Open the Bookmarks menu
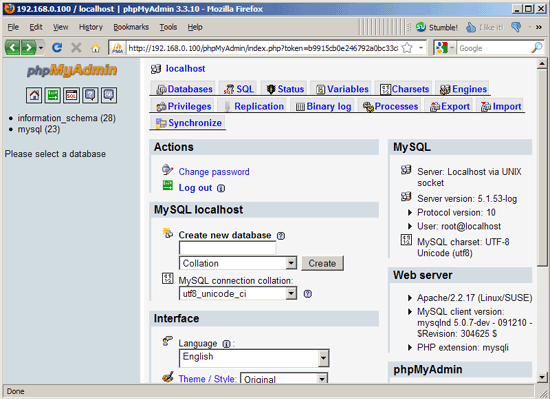The image size is (550, 399). 131,27
